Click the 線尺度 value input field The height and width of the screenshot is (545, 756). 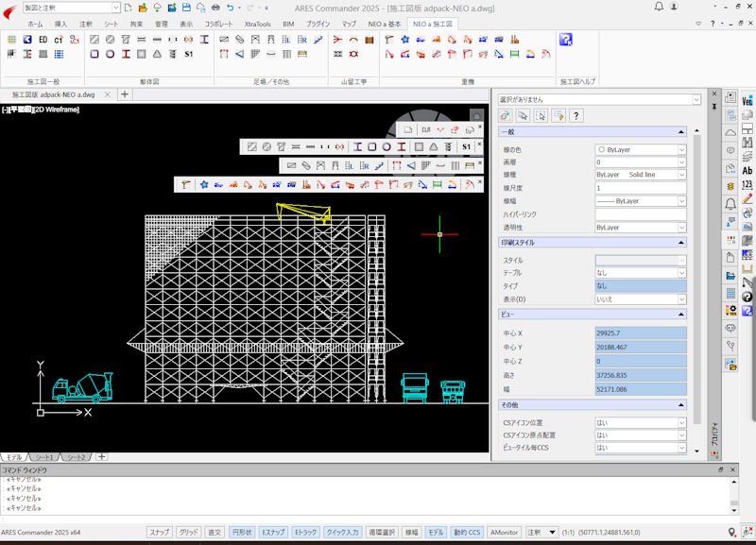pos(640,188)
